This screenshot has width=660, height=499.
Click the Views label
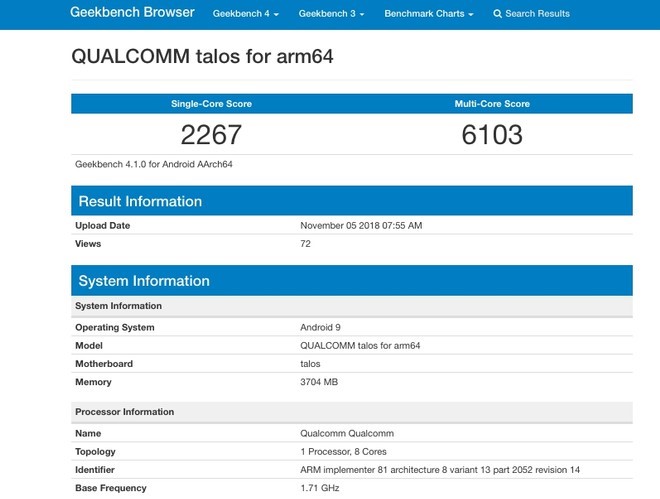[x=88, y=244]
